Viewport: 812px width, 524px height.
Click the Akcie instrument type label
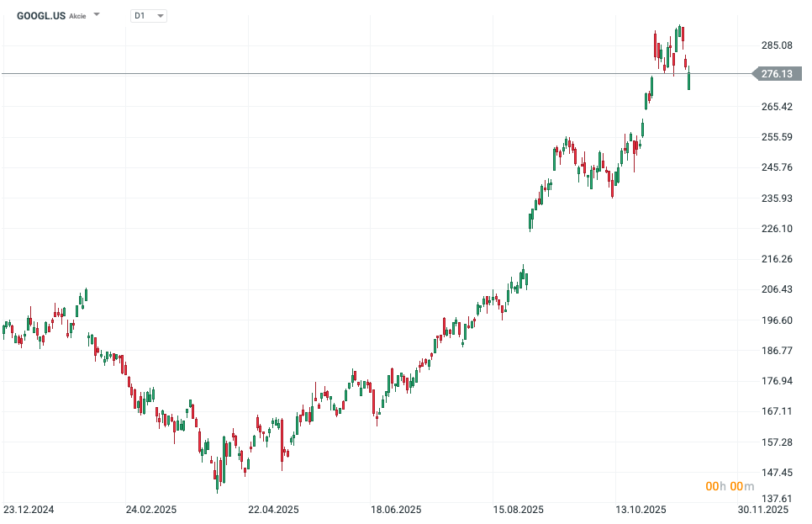pyautogui.click(x=77, y=16)
